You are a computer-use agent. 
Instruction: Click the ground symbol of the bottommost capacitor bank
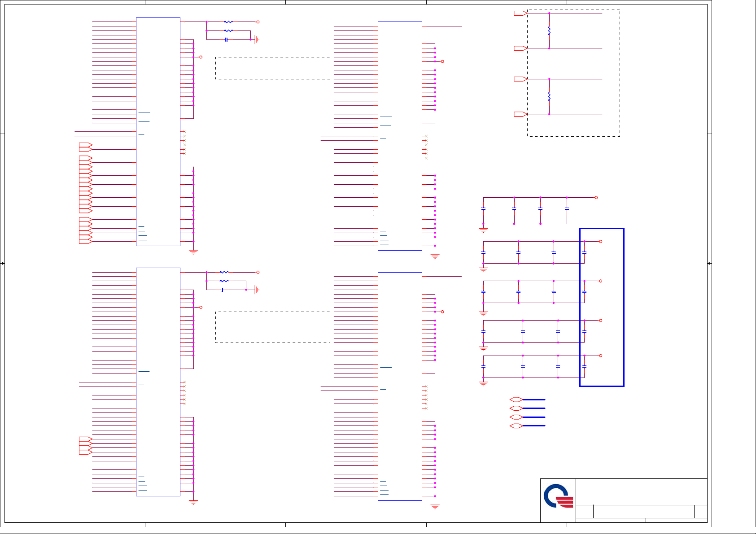click(x=483, y=384)
